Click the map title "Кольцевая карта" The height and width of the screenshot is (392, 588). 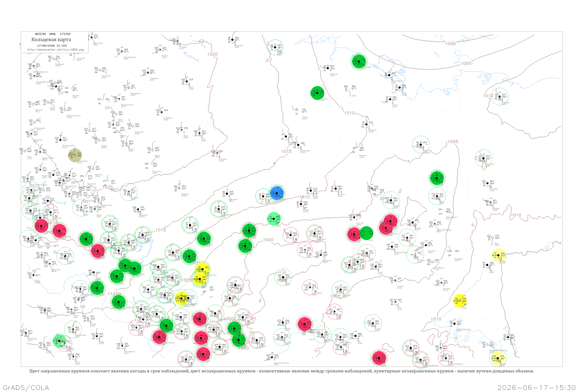pos(51,40)
